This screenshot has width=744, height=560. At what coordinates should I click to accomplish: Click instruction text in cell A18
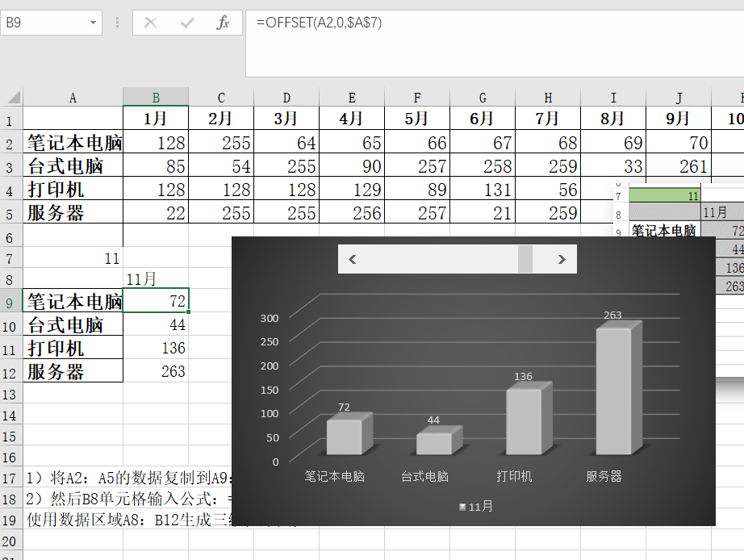(x=128, y=499)
